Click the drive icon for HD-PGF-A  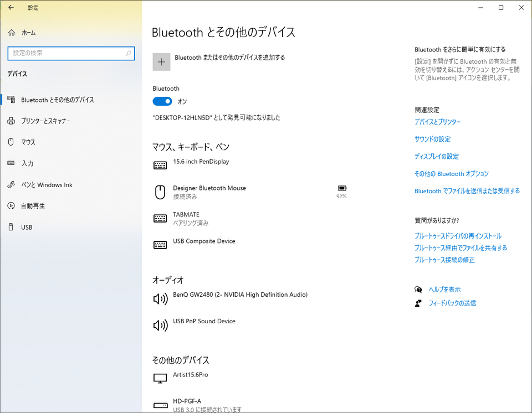(x=161, y=405)
